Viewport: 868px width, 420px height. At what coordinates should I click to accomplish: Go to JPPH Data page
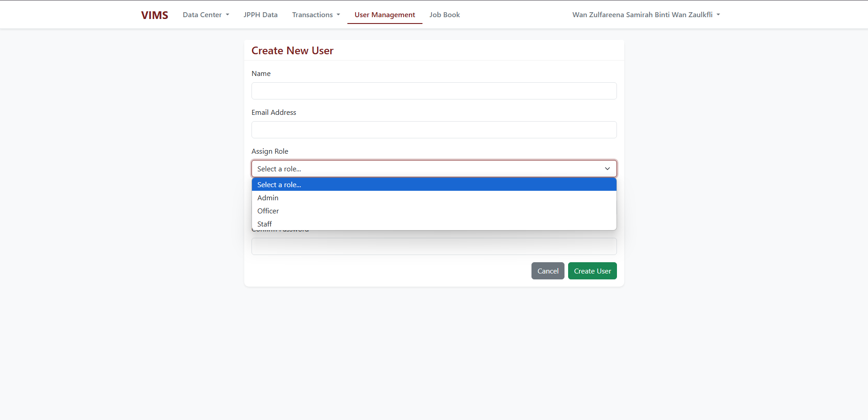click(261, 15)
